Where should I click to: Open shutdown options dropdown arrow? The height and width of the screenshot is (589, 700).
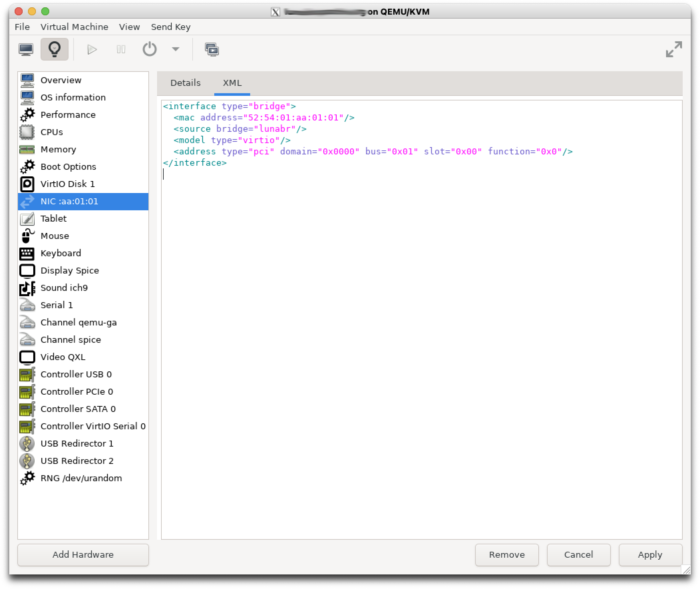(176, 50)
